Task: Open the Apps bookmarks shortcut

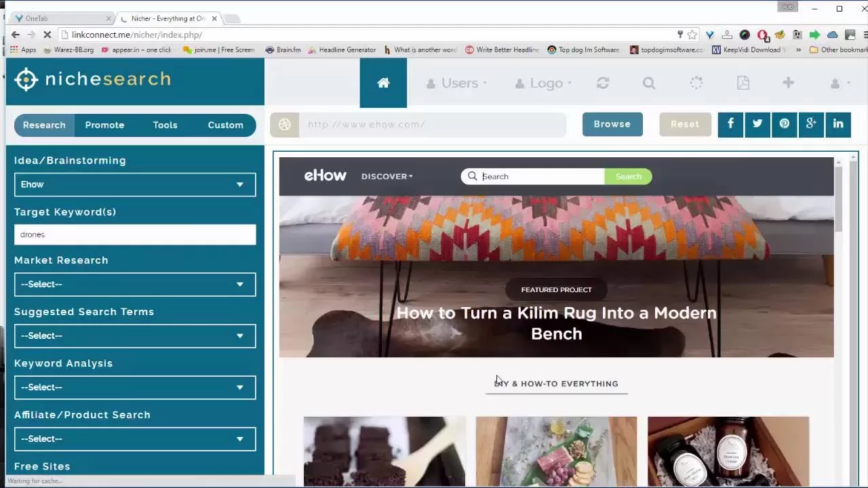Action: coord(23,49)
